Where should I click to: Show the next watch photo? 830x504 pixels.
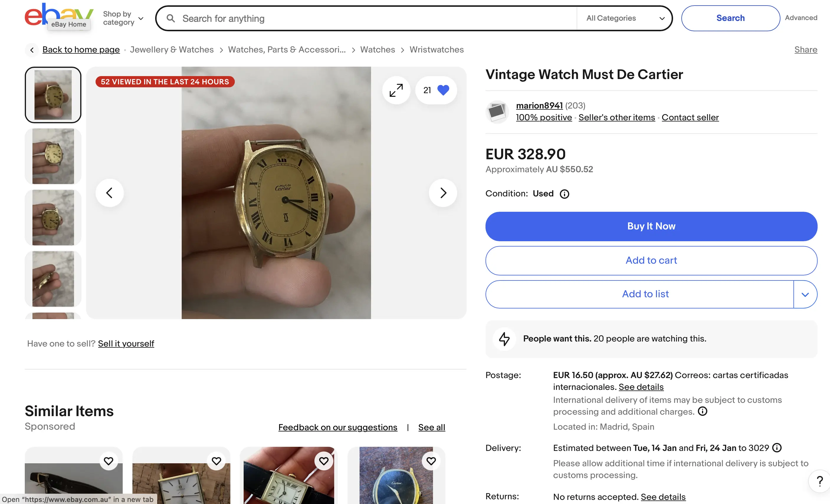pyautogui.click(x=443, y=193)
